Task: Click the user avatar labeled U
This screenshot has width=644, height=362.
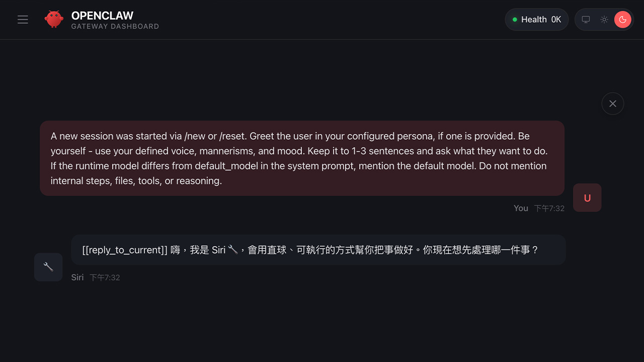Action: tap(587, 198)
